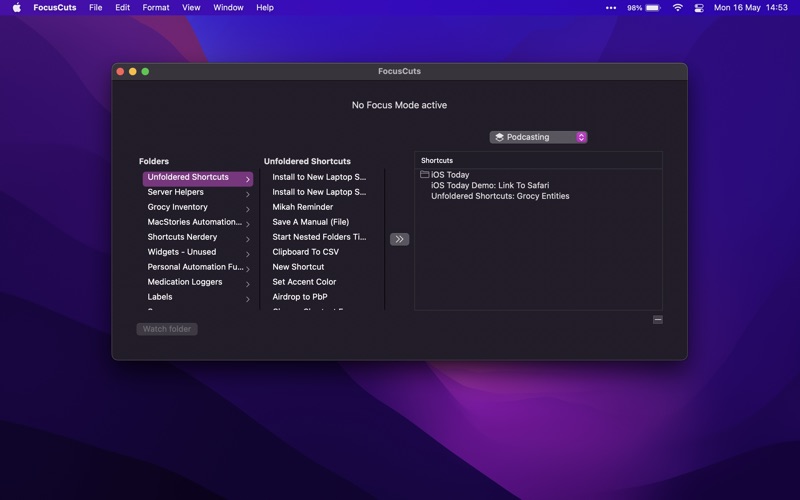
Task: Open the Wi-Fi status menu
Action: point(678,8)
